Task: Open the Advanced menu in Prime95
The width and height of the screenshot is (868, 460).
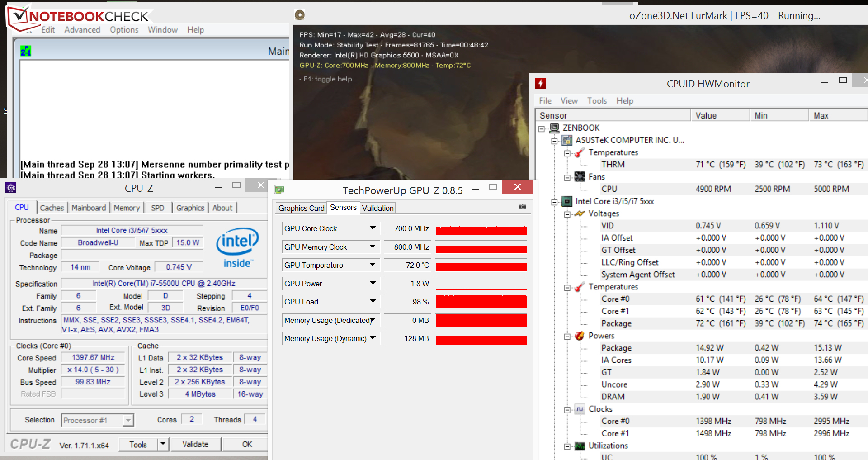Action: click(82, 29)
